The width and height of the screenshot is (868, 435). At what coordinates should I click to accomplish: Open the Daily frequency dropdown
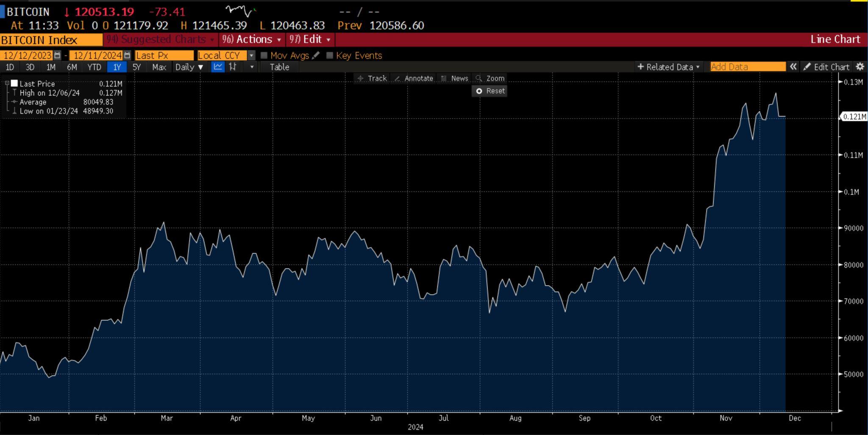pyautogui.click(x=189, y=67)
